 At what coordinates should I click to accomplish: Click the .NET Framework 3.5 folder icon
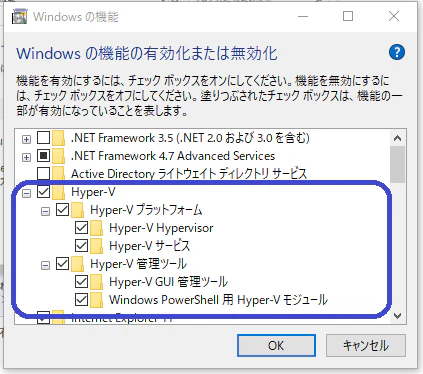58,138
